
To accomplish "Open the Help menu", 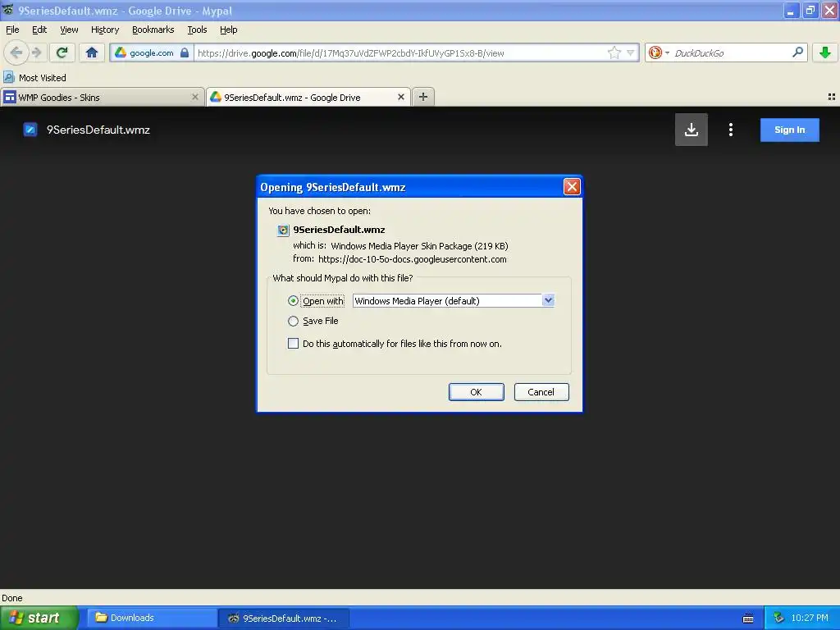I will pos(228,30).
